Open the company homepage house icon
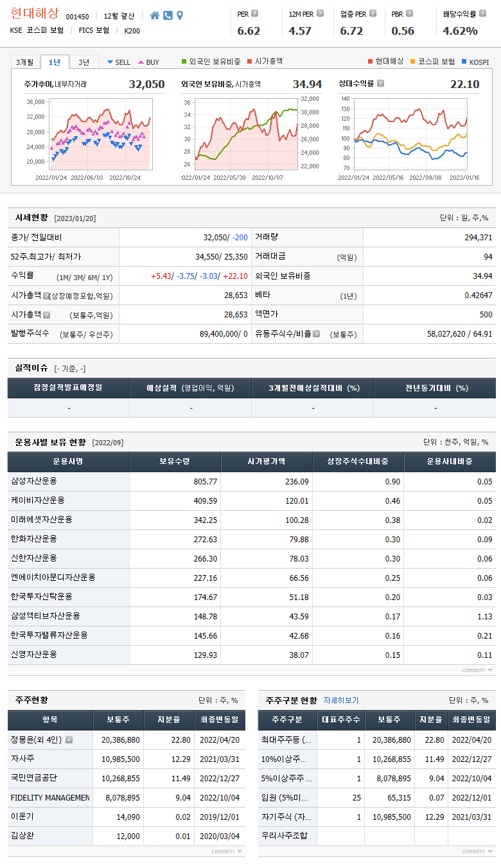Screen dimensions: 501x868 pyautogui.click(x=154, y=15)
